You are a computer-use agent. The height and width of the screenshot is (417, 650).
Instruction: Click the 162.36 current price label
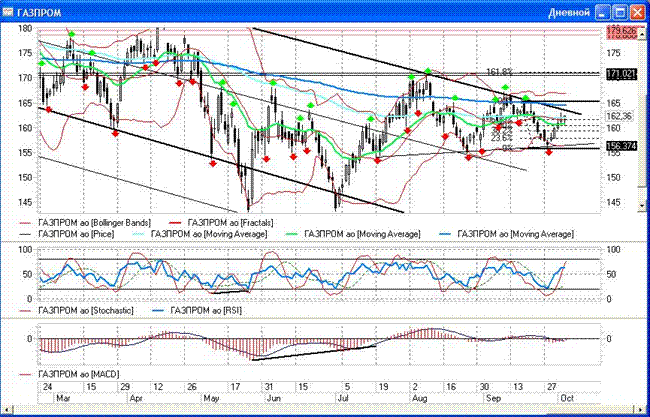point(619,116)
